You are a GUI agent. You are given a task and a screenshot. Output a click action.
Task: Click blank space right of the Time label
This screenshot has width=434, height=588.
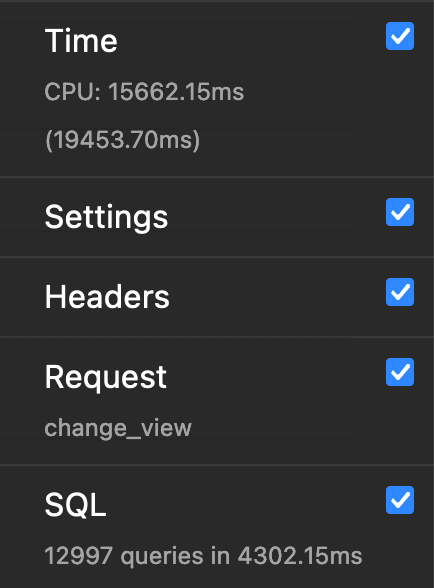pos(251,40)
